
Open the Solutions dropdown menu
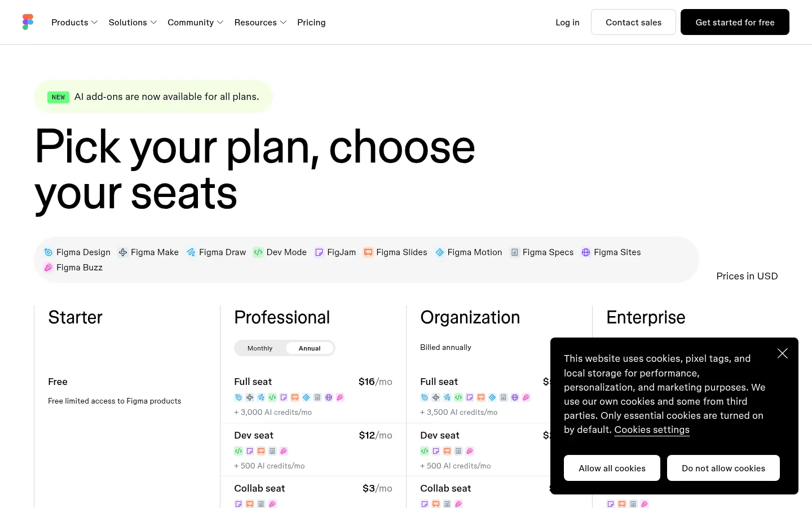point(133,23)
